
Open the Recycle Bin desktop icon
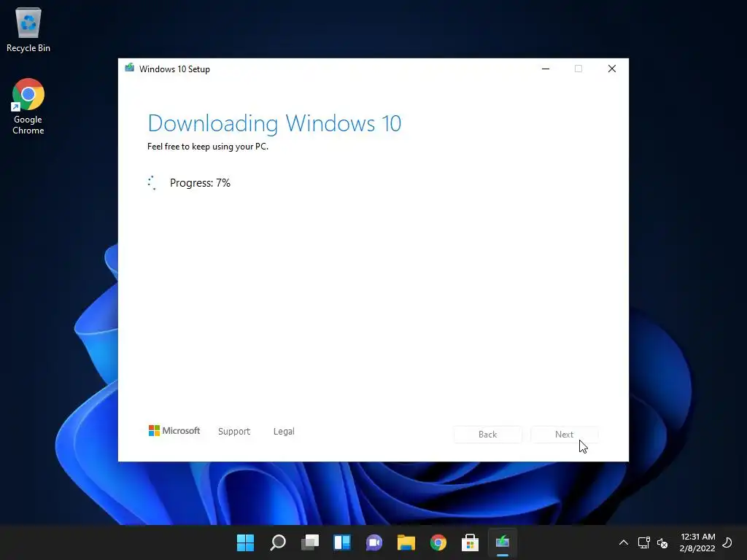click(28, 29)
